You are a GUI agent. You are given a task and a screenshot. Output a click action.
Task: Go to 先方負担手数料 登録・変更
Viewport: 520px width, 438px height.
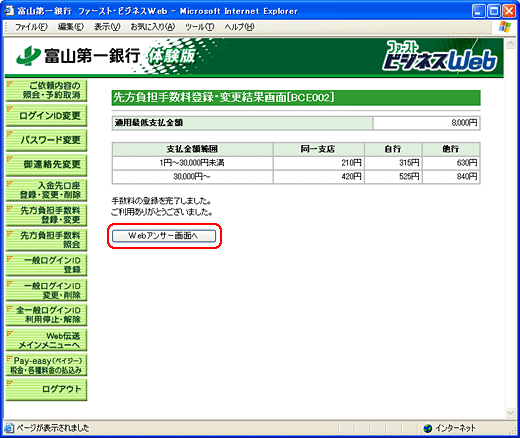point(46,215)
